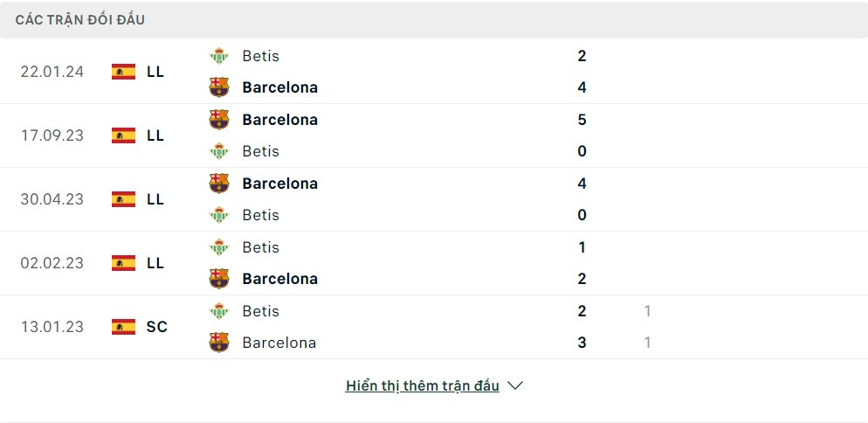Image resolution: width=868 pixels, height=423 pixels.
Task: Click the 22.01.24 match date
Action: click(52, 72)
